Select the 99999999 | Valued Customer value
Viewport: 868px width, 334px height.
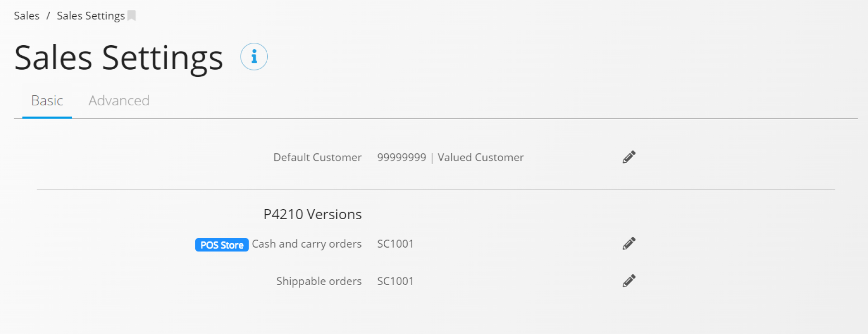(450, 157)
